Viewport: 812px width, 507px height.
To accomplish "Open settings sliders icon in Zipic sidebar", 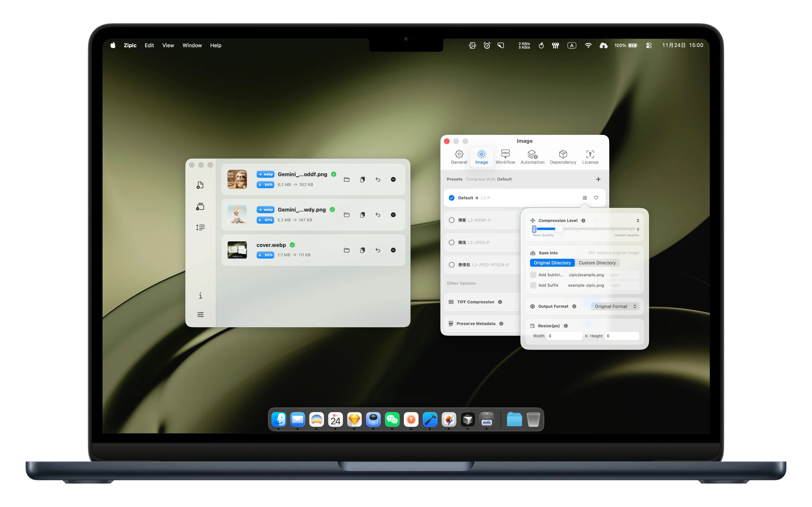I will pos(200,315).
